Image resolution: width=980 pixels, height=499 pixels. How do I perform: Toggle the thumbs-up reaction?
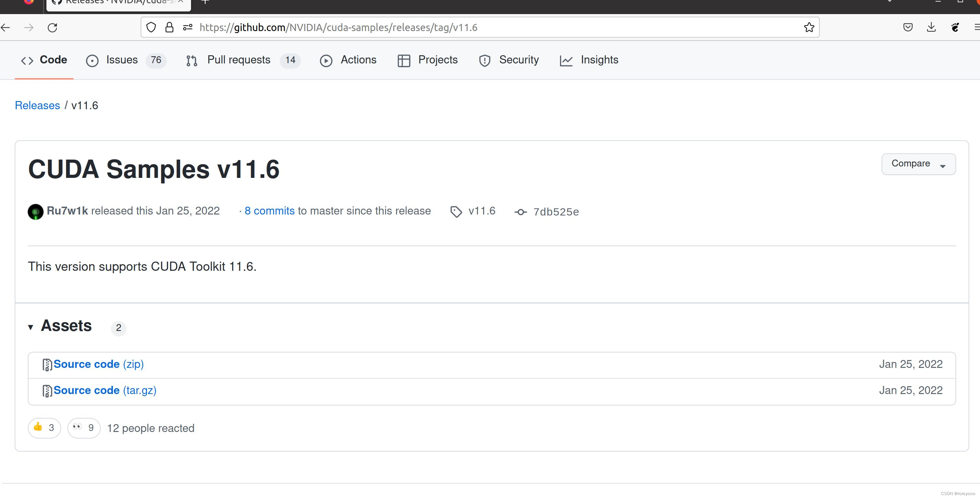pyautogui.click(x=44, y=428)
